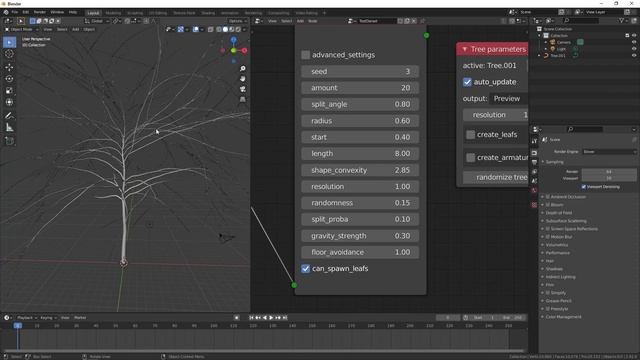Select the Transform tool in viewport toolbar
Image resolution: width=640 pixels, height=360 pixels.
pyautogui.click(x=9, y=102)
